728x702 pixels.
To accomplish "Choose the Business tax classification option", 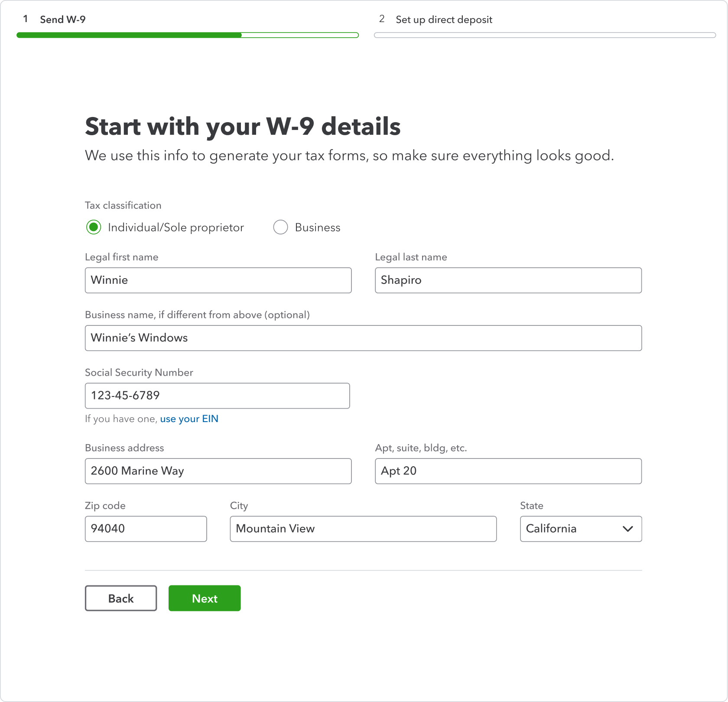I will [x=281, y=227].
